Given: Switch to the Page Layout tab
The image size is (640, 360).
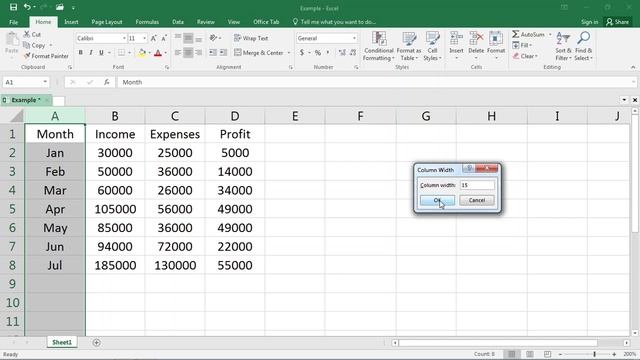Looking at the screenshot, I should click(x=107, y=22).
